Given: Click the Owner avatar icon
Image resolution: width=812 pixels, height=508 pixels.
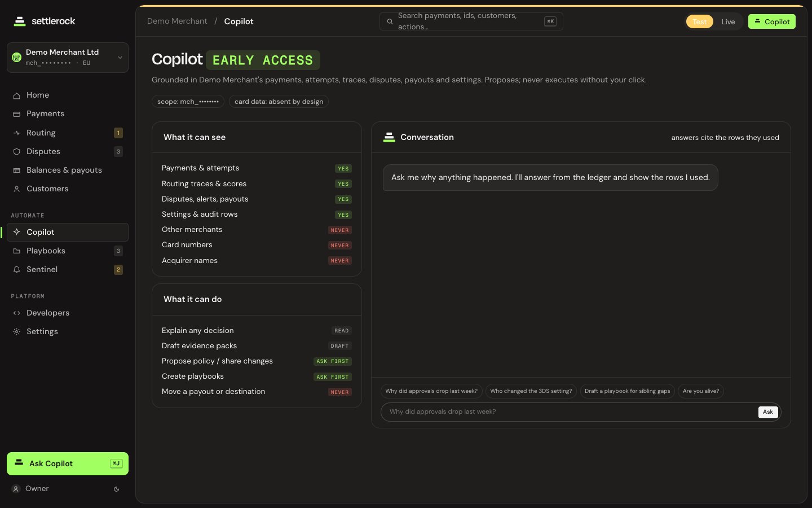Looking at the screenshot, I should 16,489.
